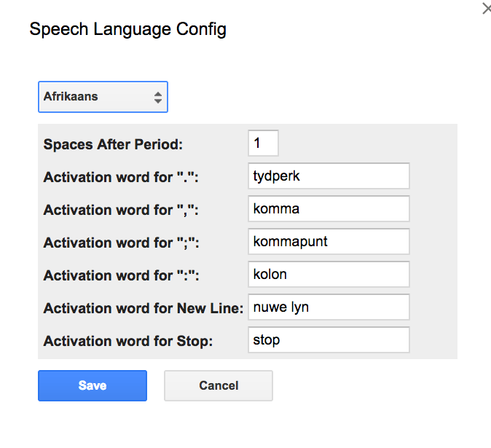Click the colon activation word label
Viewport: 491px width, 448px height.
point(121,275)
